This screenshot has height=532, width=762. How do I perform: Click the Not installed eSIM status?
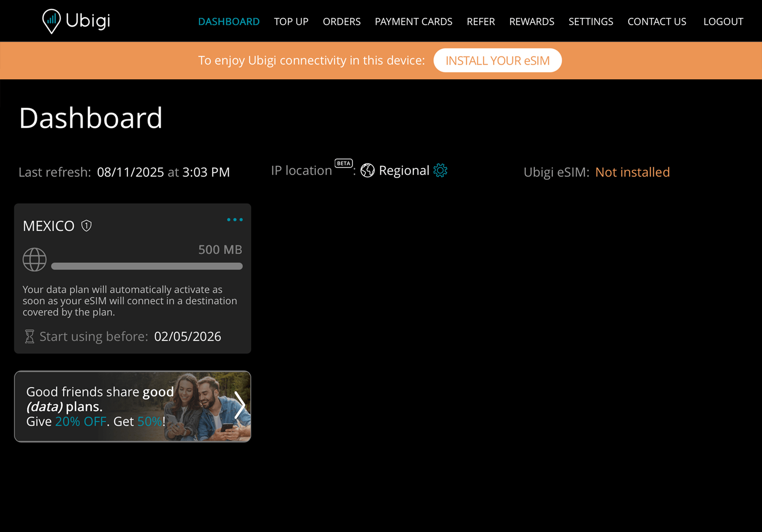(x=632, y=172)
